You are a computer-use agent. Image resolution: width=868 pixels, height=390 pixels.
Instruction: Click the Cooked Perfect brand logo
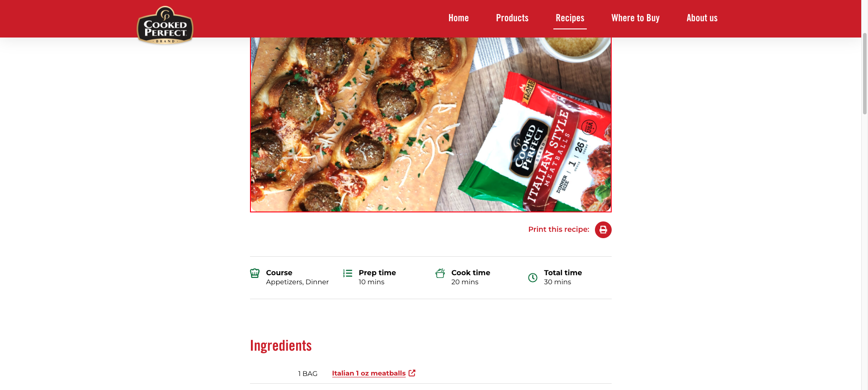[x=165, y=25]
